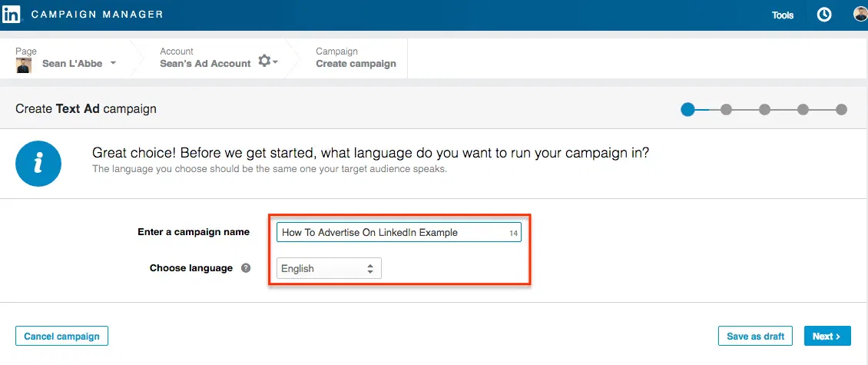Select the Sean's Ad Account breadcrumb
868x365 pixels.
pyautogui.click(x=205, y=64)
